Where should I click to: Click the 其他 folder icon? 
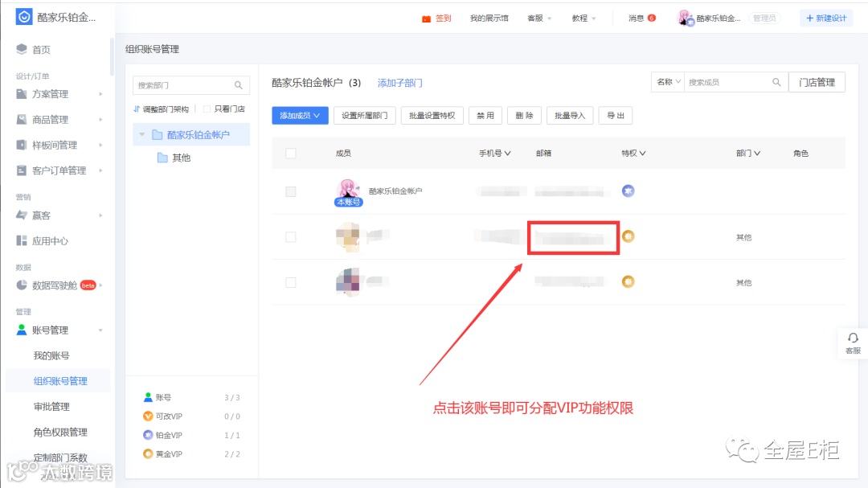(x=162, y=158)
